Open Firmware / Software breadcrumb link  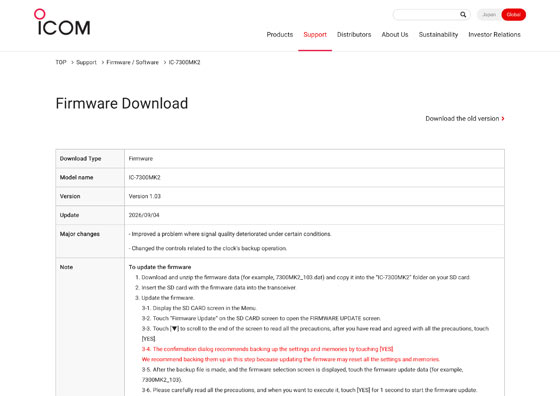tap(132, 62)
